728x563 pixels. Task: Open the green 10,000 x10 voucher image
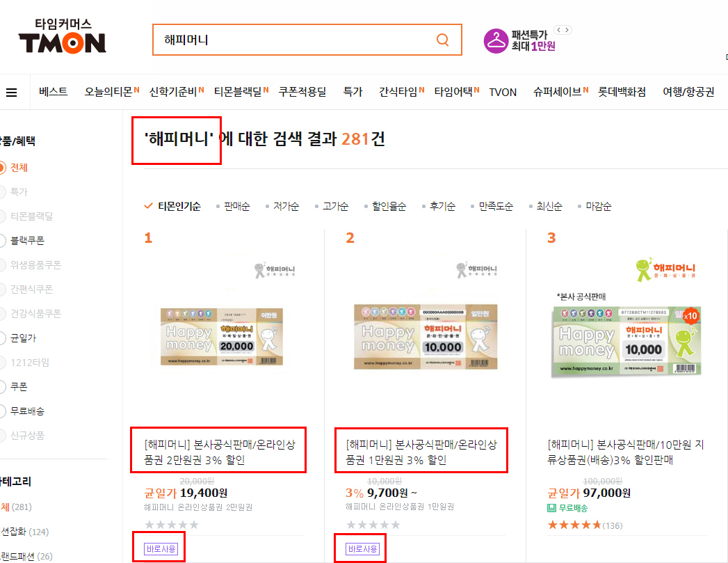(626, 342)
